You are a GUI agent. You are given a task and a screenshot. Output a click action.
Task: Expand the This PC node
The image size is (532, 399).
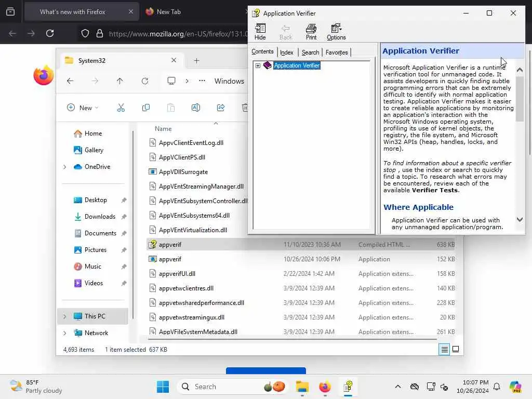tap(64, 316)
